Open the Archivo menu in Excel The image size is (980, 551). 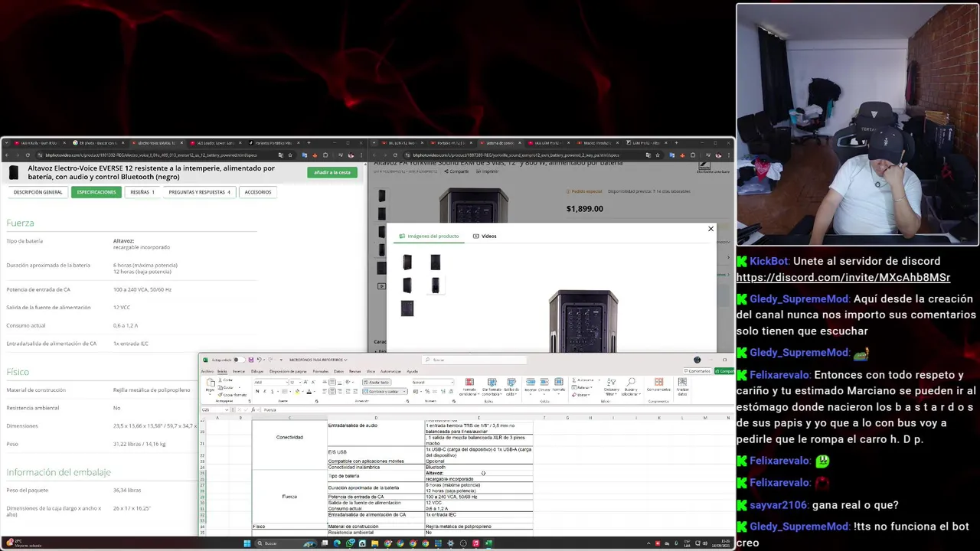pos(207,371)
